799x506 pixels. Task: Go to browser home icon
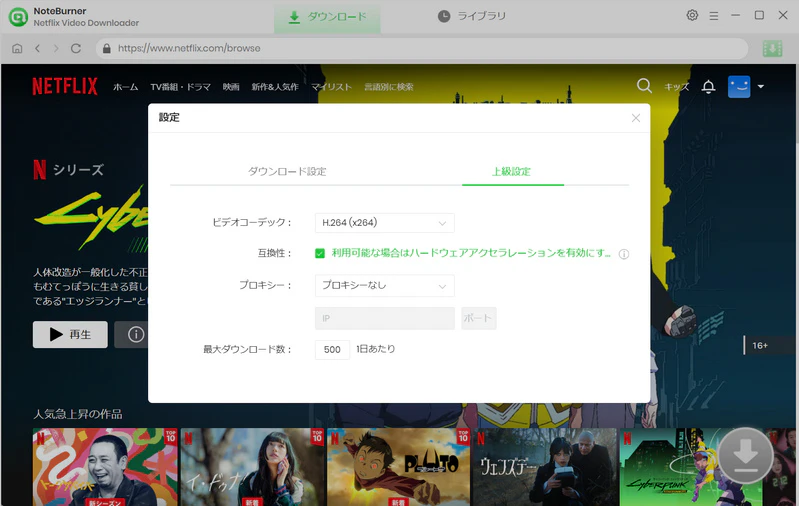[x=17, y=48]
